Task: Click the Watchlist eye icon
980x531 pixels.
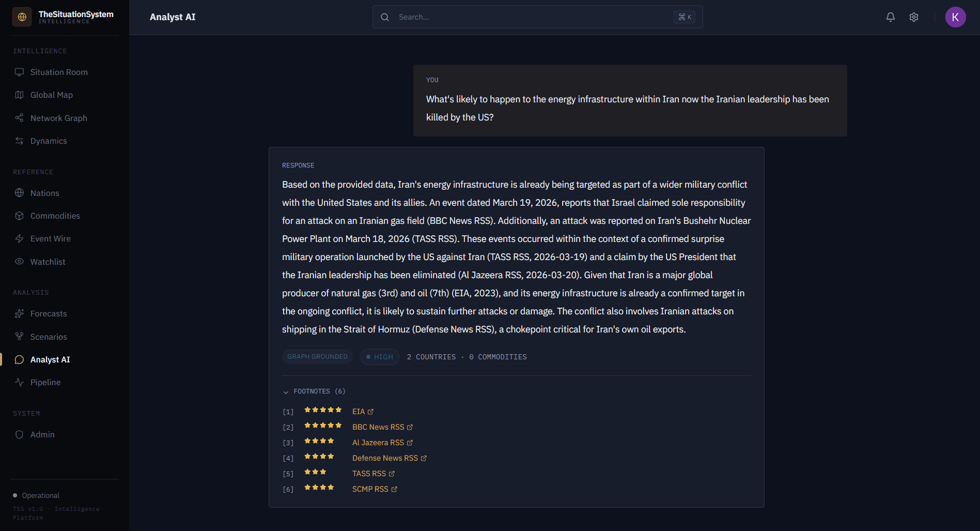Action: 19,262
